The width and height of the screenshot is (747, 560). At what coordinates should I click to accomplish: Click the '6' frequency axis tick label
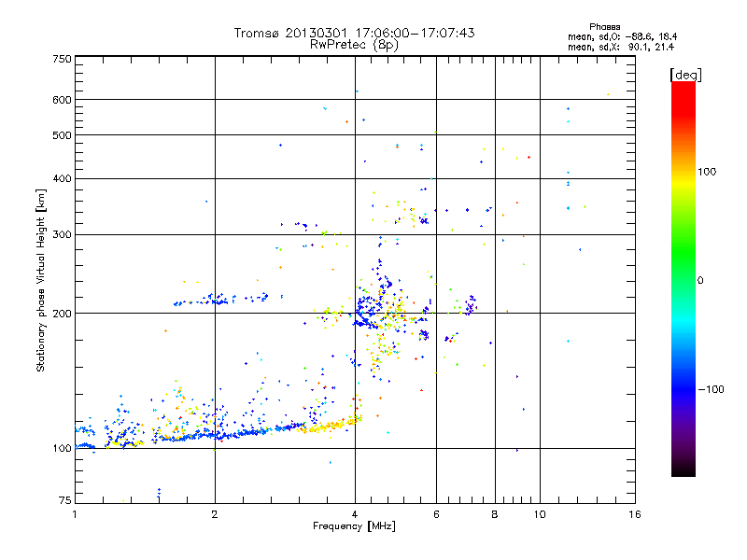coord(436,514)
